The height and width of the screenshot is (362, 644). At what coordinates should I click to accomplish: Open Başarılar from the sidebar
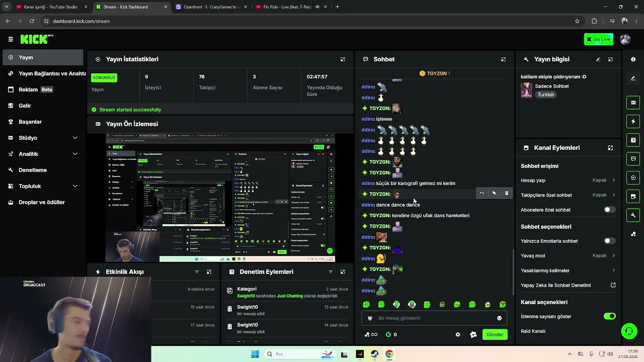42,122
